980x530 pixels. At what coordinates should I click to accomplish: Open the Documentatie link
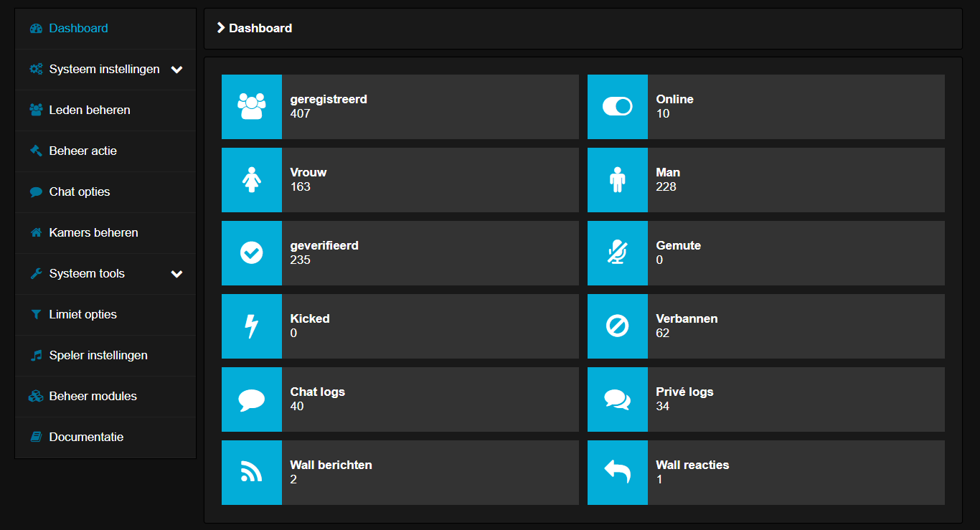coord(86,437)
